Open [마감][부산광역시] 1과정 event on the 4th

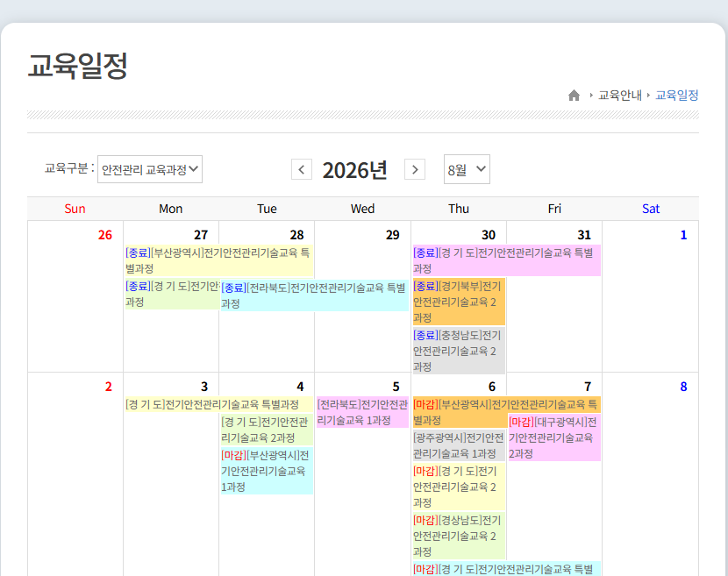267,471
